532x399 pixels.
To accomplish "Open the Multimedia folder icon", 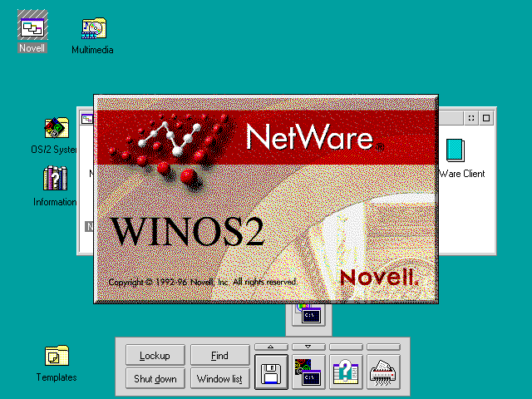I will [94, 28].
